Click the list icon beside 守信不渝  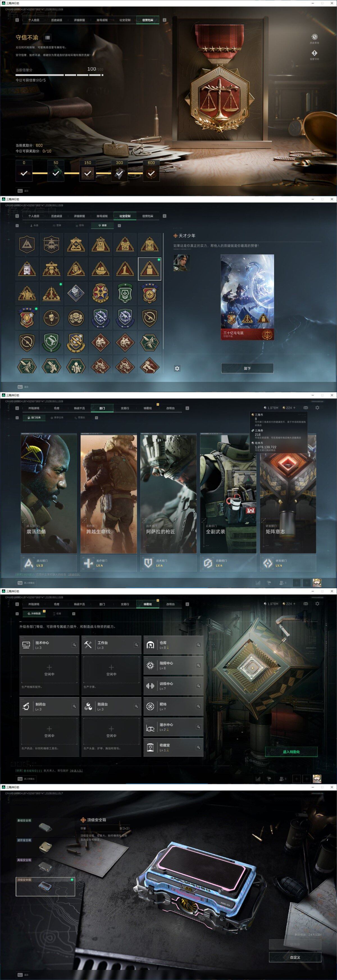click(47, 38)
